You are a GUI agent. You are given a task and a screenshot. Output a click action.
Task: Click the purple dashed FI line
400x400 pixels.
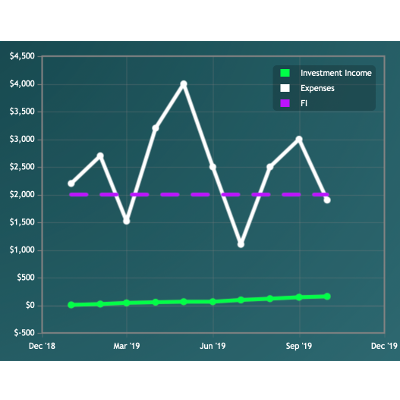199,195
